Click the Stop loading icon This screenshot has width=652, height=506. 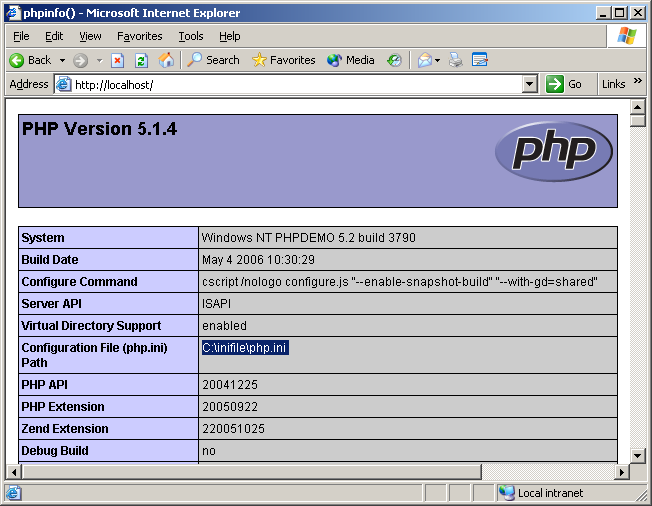coord(118,60)
